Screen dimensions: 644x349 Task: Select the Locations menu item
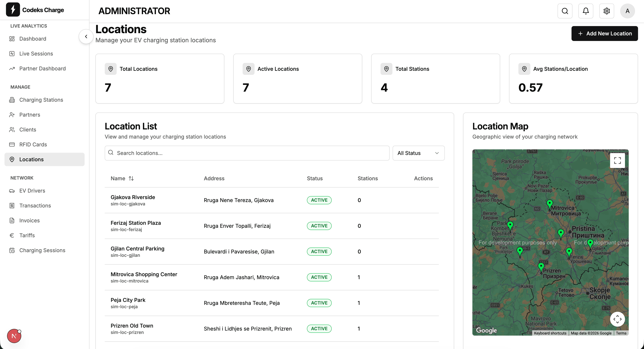click(31, 159)
